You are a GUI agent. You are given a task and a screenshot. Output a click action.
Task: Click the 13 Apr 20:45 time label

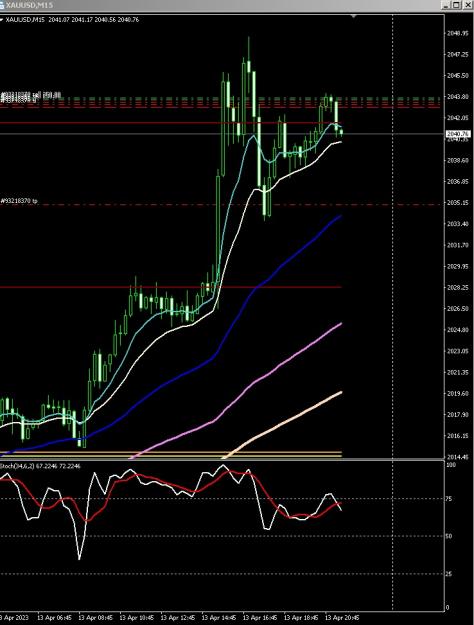pyautogui.click(x=342, y=617)
